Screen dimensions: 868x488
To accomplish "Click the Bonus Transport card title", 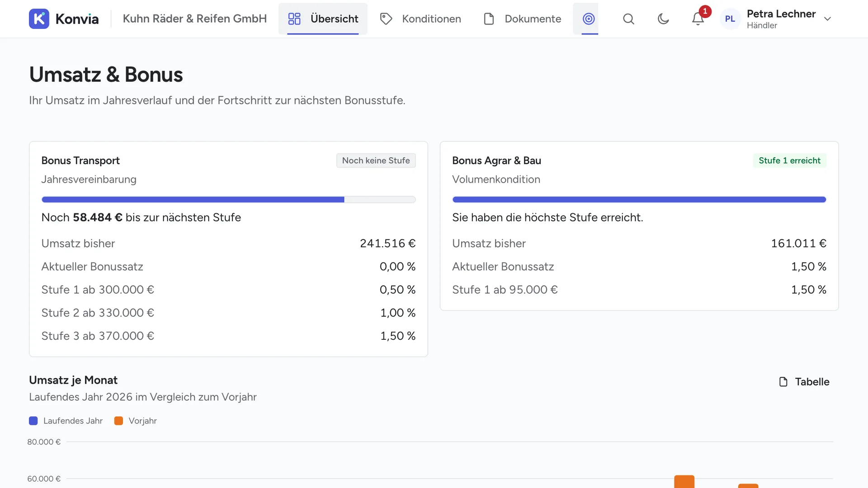I will pos(80,160).
